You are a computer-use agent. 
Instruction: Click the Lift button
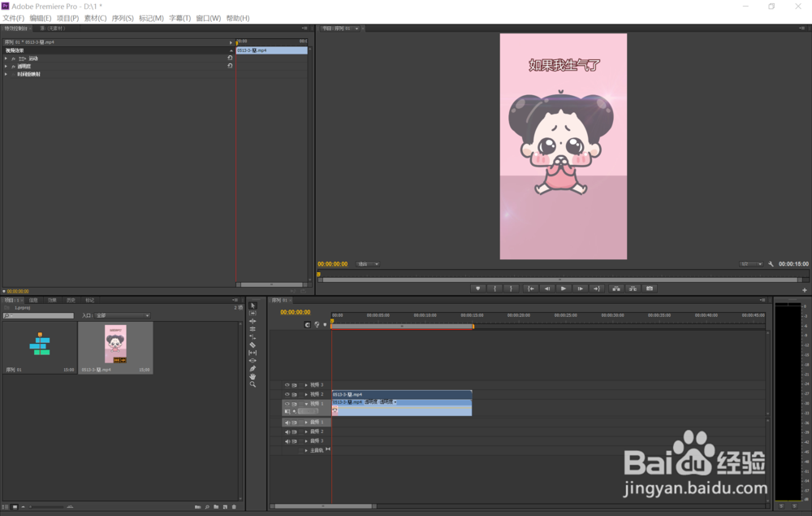616,288
